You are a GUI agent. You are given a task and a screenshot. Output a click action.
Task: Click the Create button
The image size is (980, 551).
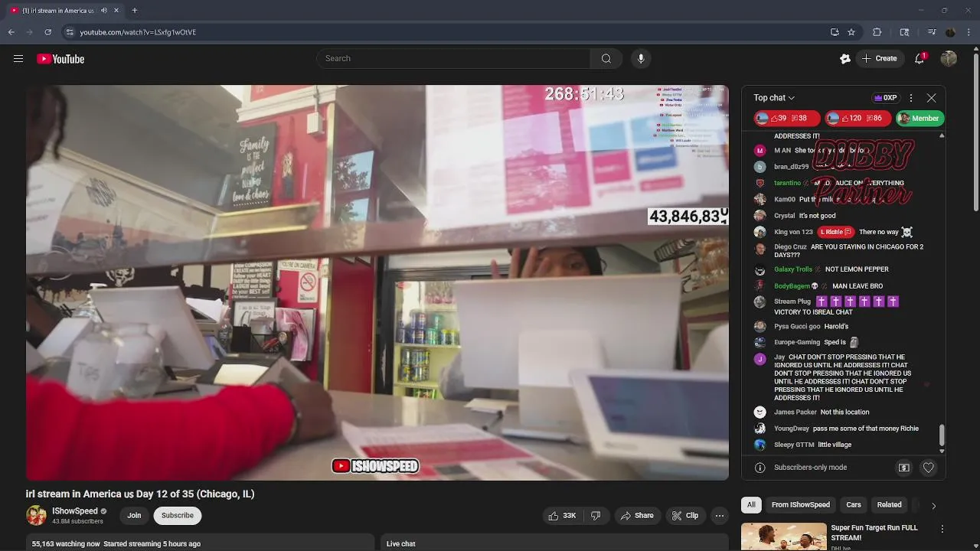(x=879, y=59)
